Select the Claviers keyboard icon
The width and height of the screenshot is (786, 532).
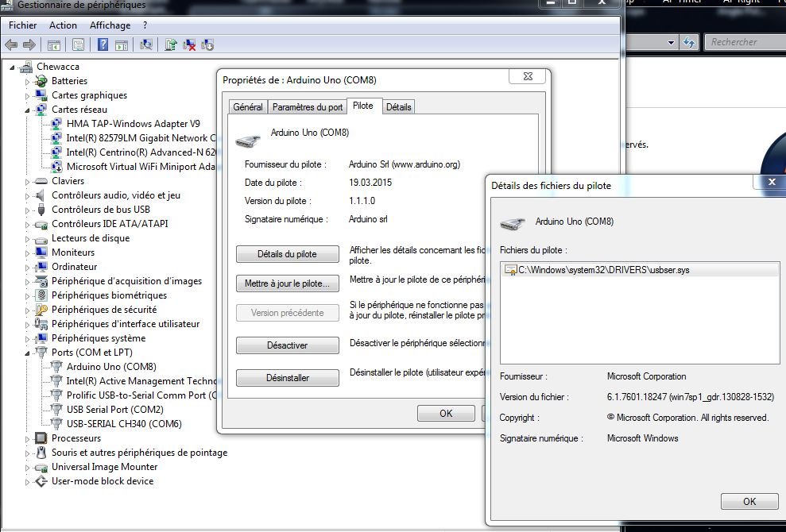tap(41, 181)
